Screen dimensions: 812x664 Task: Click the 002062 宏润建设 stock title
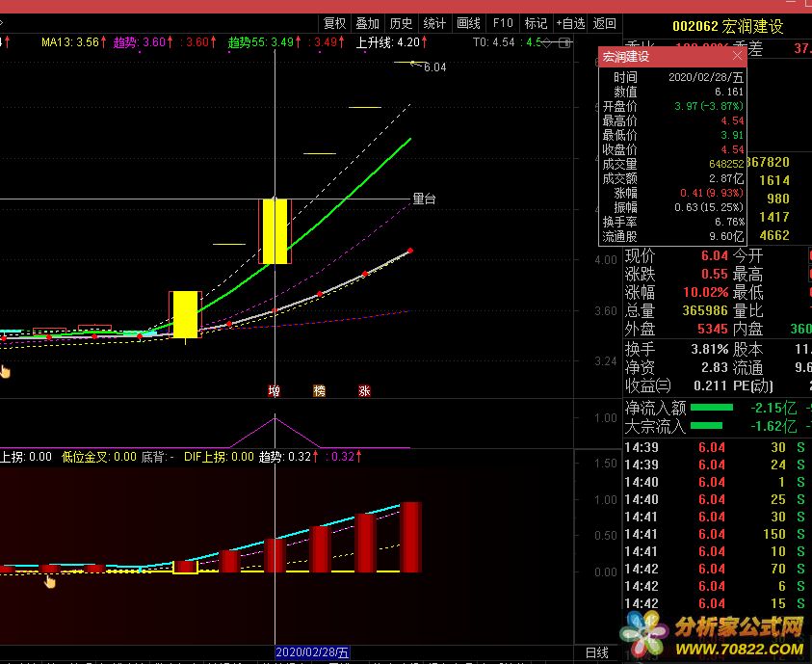pyautogui.click(x=727, y=27)
